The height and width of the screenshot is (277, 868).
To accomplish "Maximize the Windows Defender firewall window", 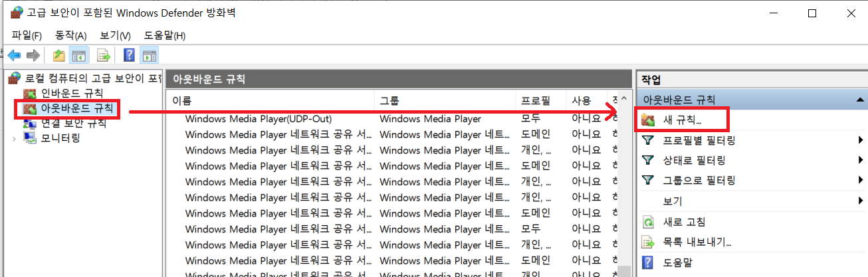I will (812, 13).
